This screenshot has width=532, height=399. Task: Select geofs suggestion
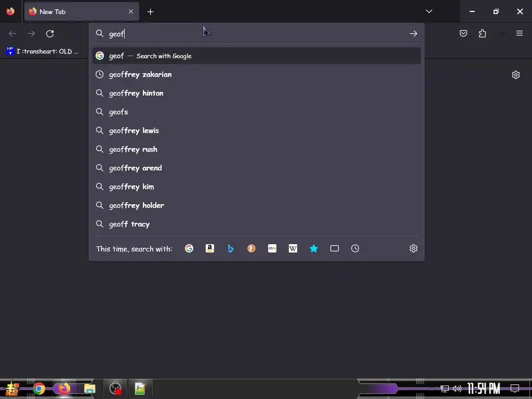click(257, 112)
